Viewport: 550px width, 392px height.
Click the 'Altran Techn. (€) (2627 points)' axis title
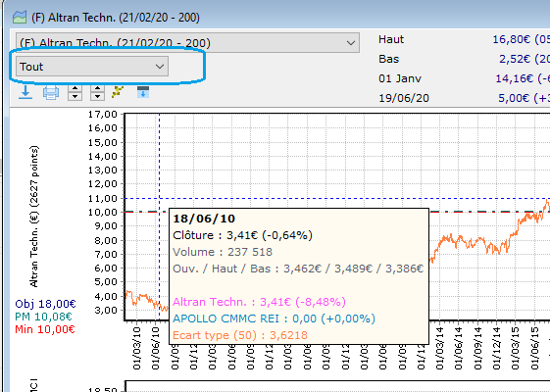(x=34, y=217)
